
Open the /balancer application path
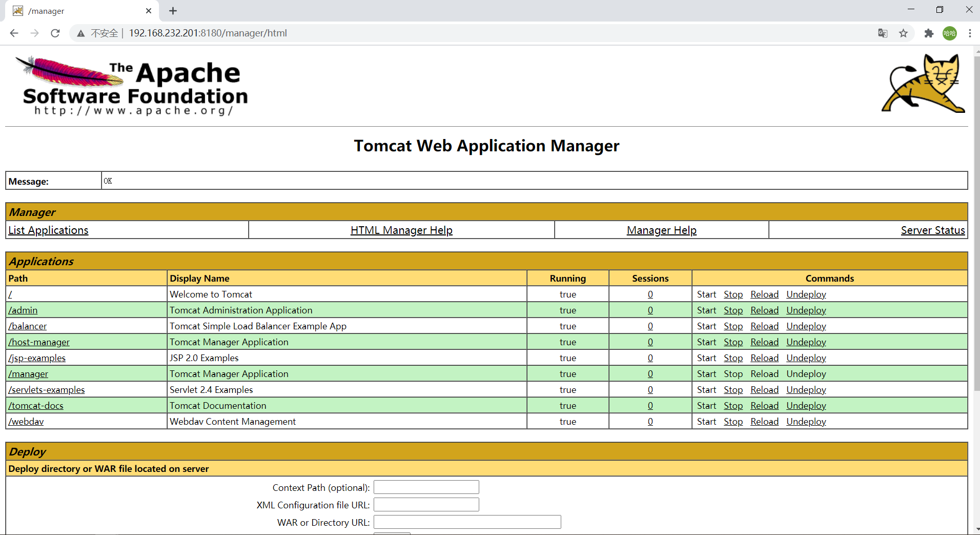point(28,326)
